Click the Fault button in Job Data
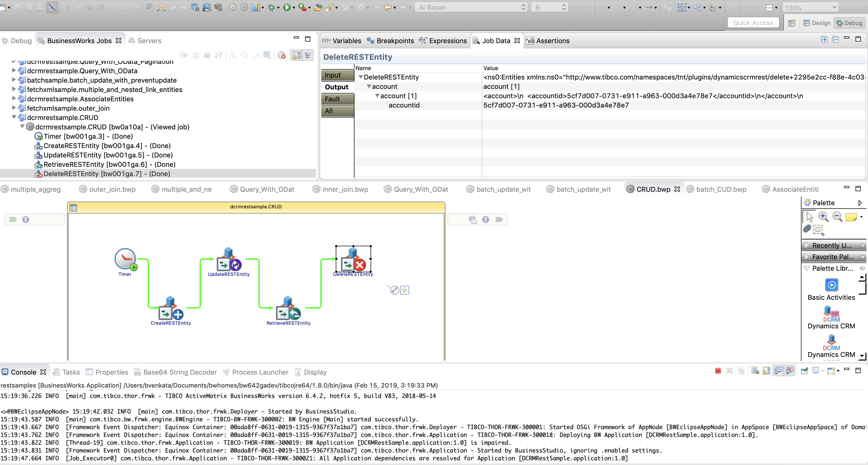Image resolution: width=868 pixels, height=465 pixels. point(337,99)
